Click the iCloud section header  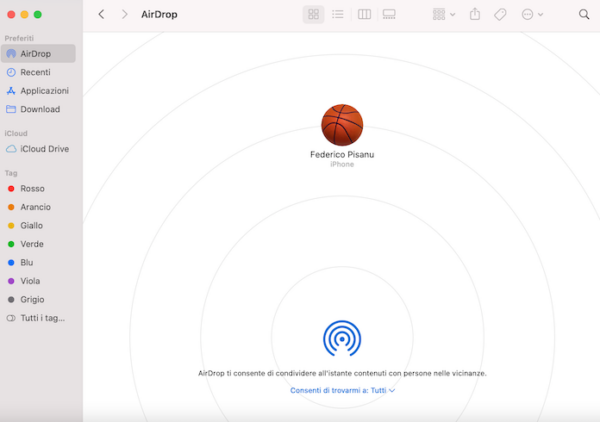(x=16, y=133)
